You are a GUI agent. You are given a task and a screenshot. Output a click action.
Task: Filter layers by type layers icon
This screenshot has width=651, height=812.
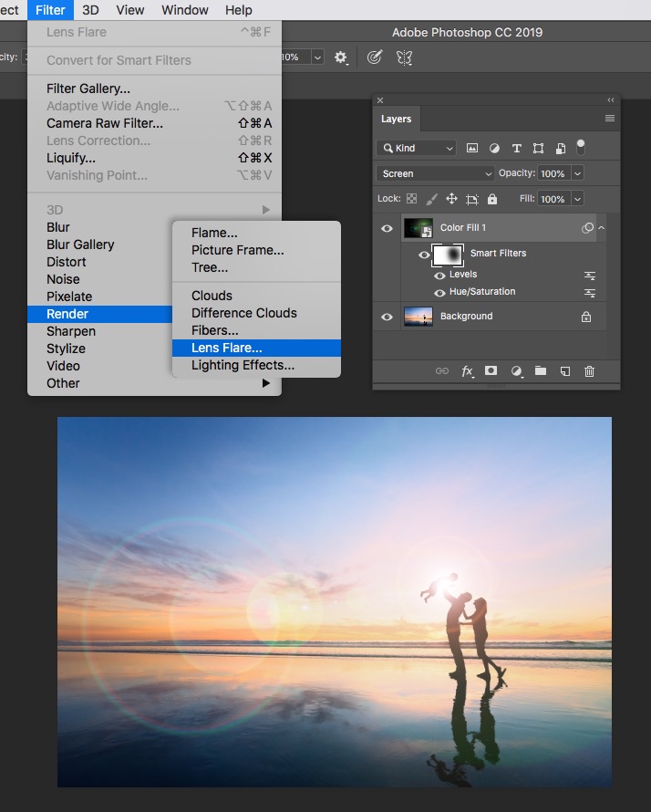tap(516, 148)
